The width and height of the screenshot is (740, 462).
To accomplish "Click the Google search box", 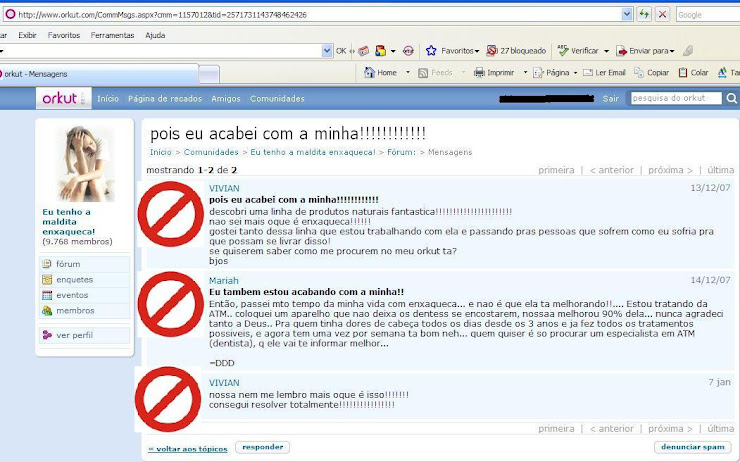I will (x=708, y=15).
